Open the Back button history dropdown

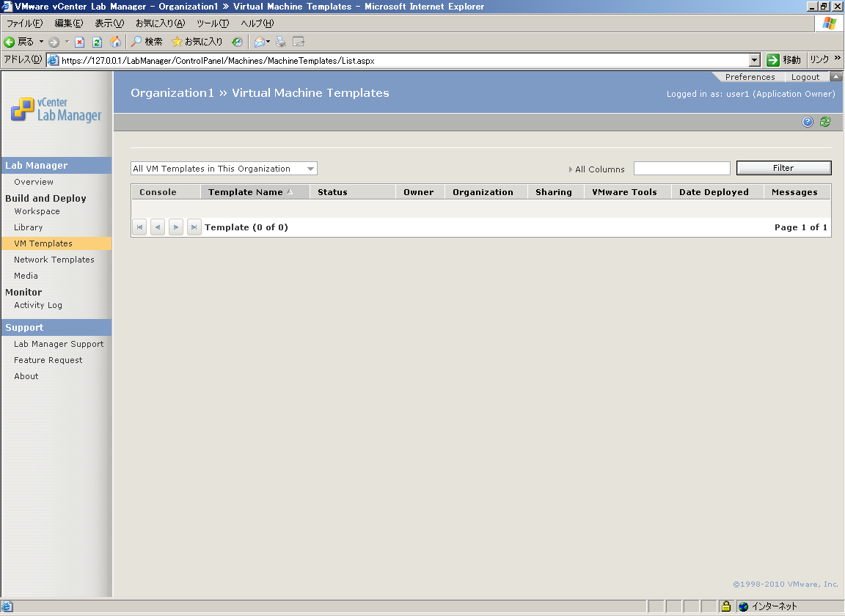(x=42, y=42)
